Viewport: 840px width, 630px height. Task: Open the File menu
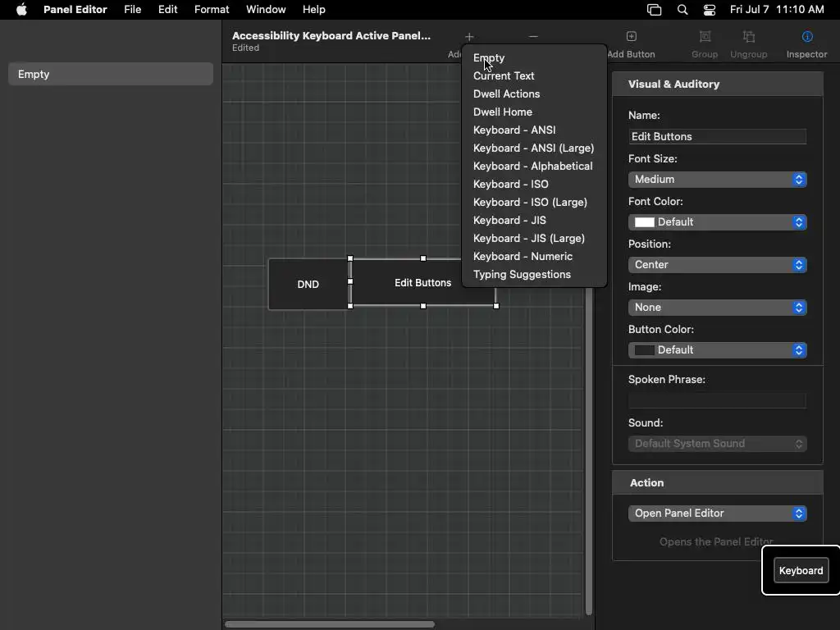(x=132, y=10)
